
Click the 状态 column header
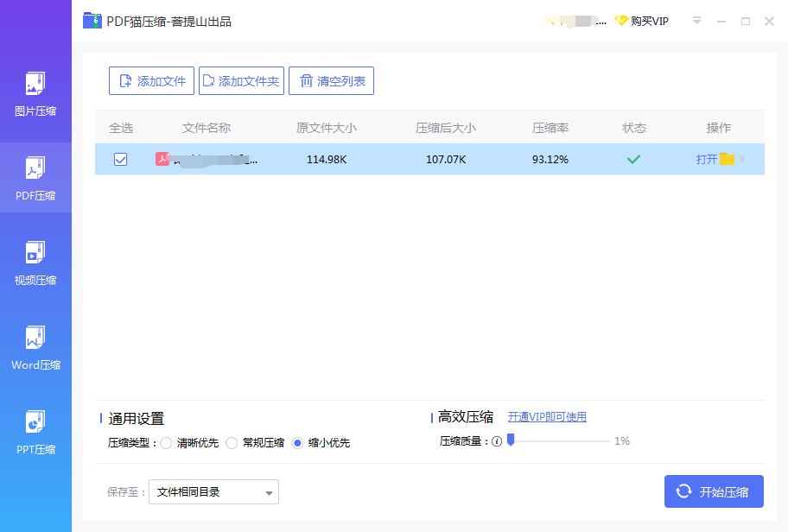[x=634, y=128]
